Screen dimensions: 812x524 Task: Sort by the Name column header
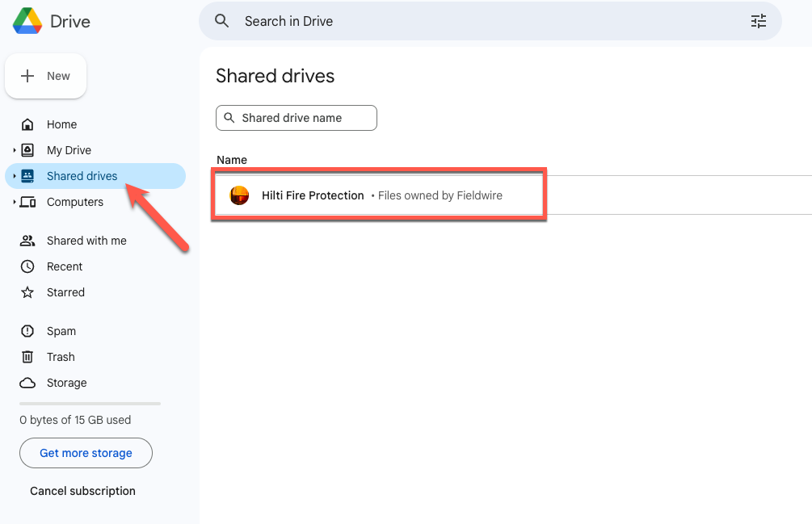(232, 160)
